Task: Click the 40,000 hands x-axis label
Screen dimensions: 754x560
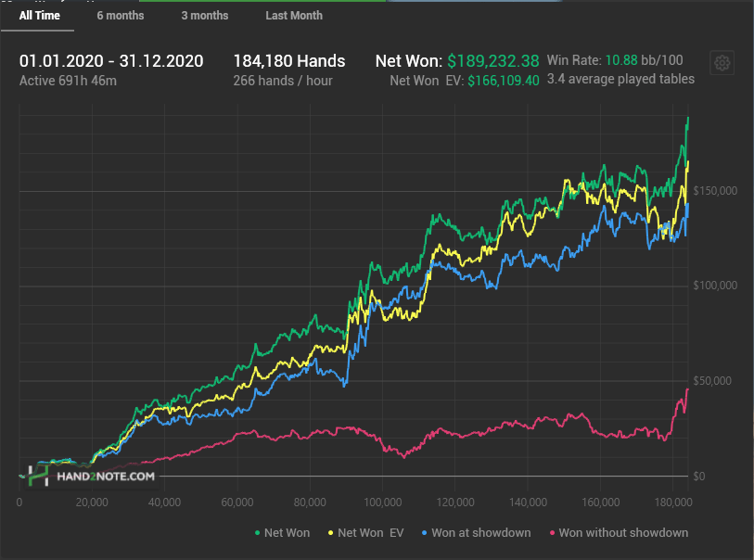Action: tap(164, 503)
